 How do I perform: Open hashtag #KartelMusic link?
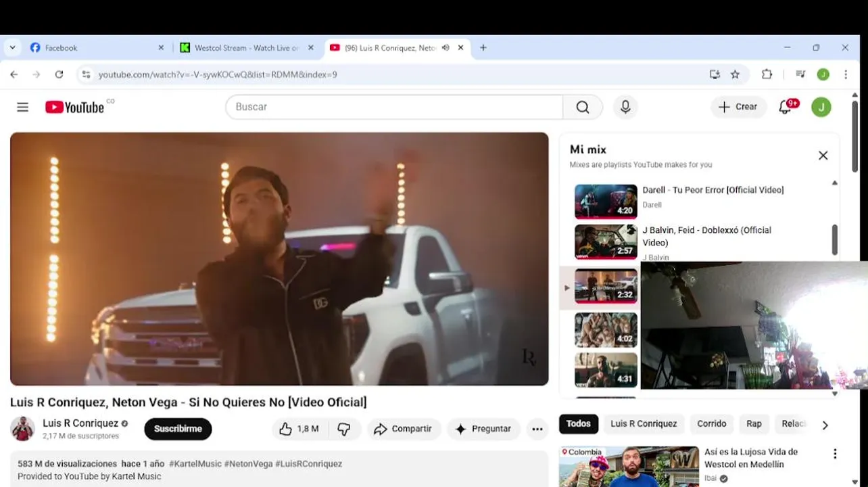pyautogui.click(x=195, y=464)
